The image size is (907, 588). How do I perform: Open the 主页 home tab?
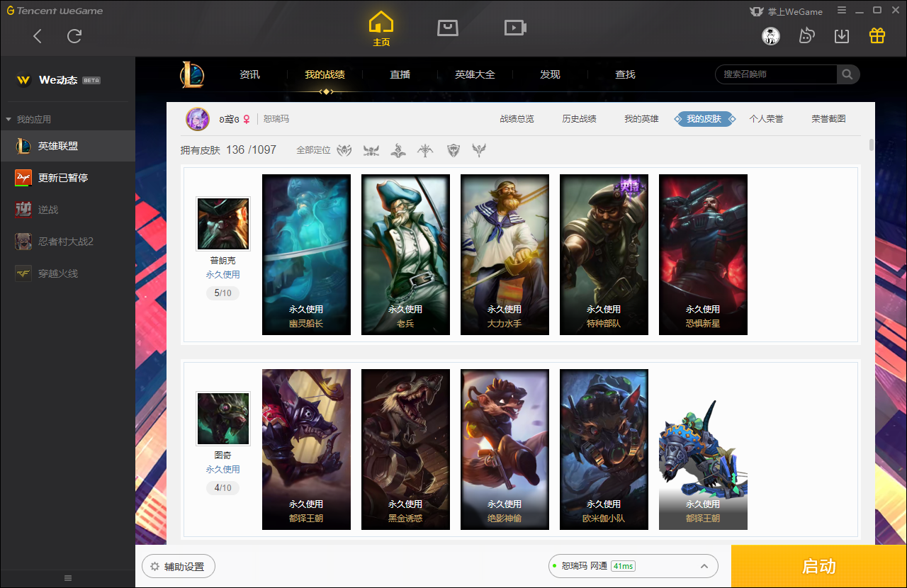[381, 29]
